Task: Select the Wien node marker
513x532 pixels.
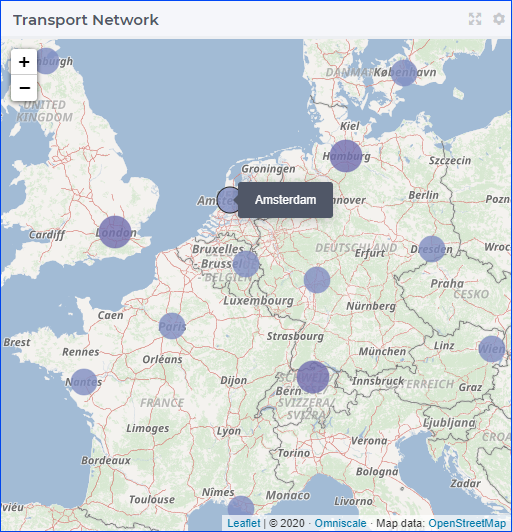Action: (x=492, y=349)
